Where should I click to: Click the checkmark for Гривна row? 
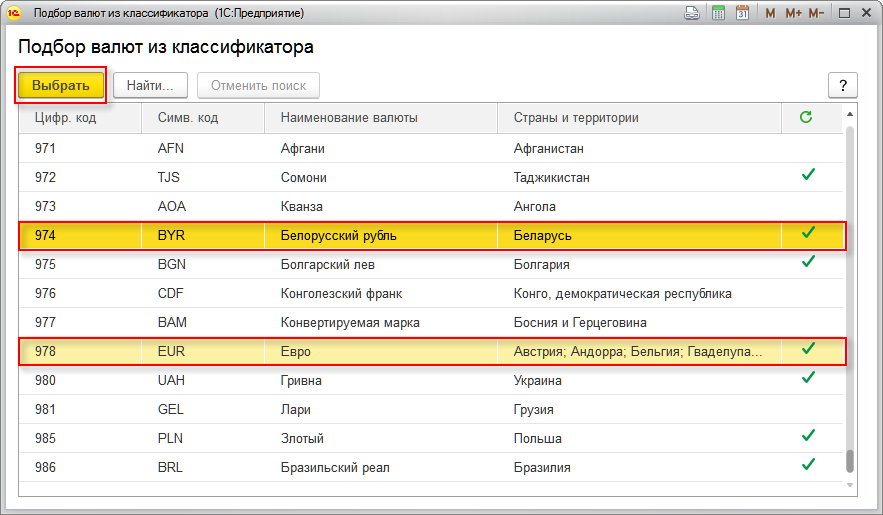point(808,378)
